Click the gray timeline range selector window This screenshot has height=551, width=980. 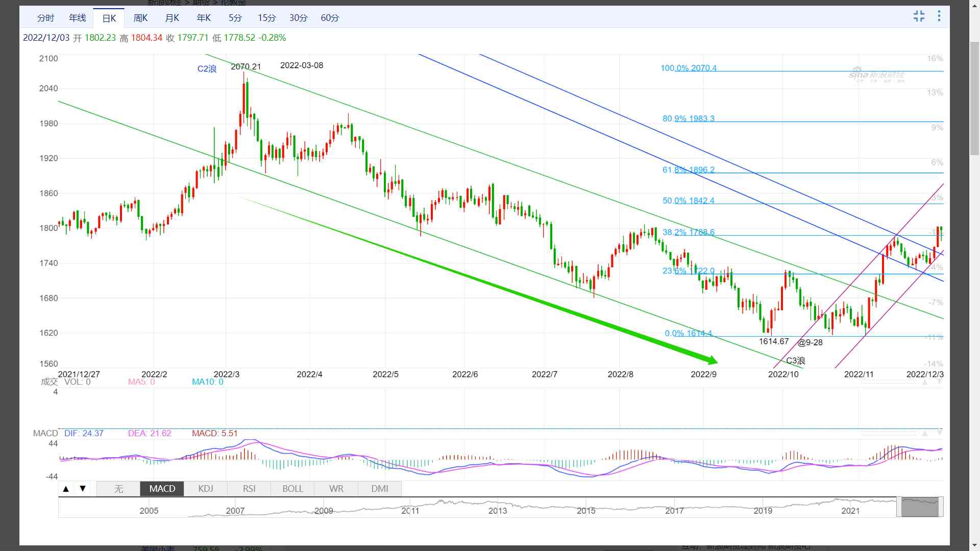(x=920, y=507)
